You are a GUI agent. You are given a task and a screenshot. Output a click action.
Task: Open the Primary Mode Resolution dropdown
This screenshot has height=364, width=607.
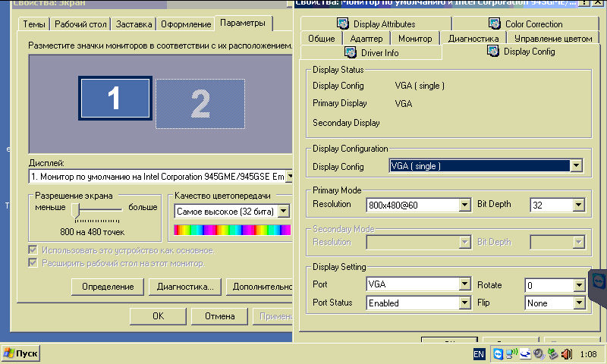pyautogui.click(x=464, y=205)
